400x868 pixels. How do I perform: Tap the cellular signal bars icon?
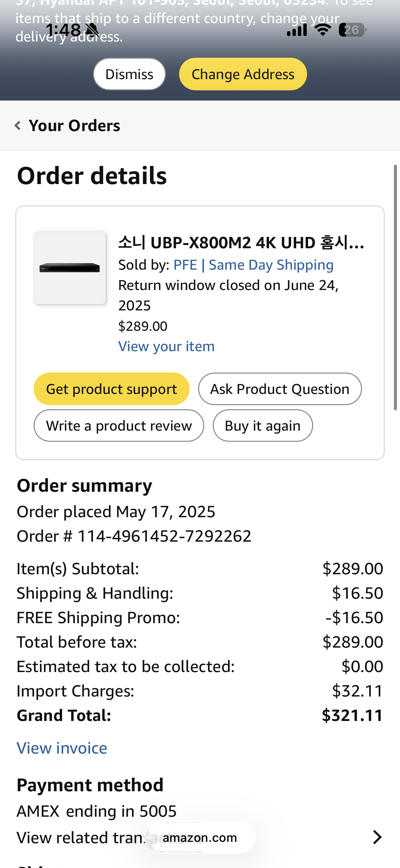click(297, 30)
